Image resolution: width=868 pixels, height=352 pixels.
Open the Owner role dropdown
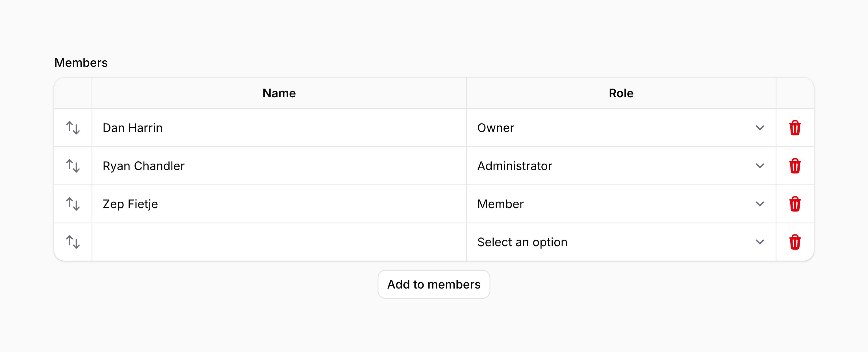[x=621, y=128]
